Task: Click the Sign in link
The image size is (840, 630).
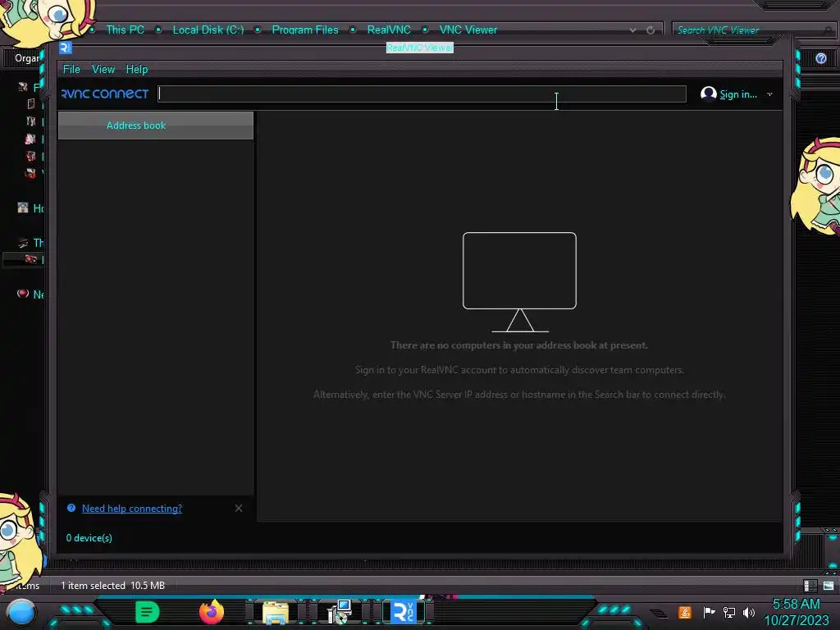Action: point(737,94)
